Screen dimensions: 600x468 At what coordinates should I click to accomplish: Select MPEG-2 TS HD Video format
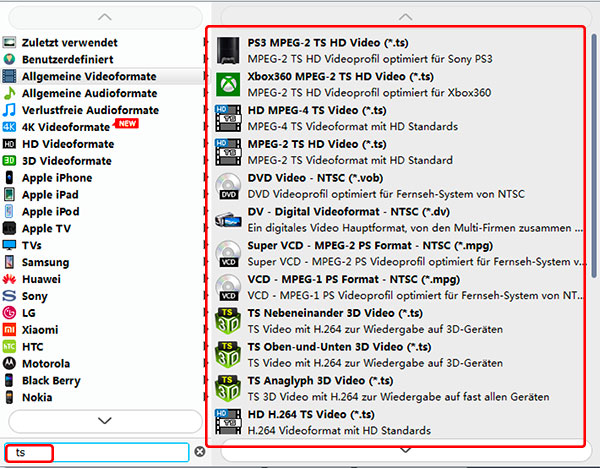coord(398,152)
